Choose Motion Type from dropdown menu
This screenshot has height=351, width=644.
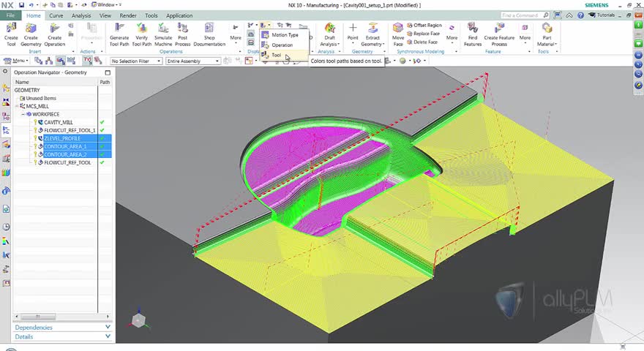[x=284, y=35]
